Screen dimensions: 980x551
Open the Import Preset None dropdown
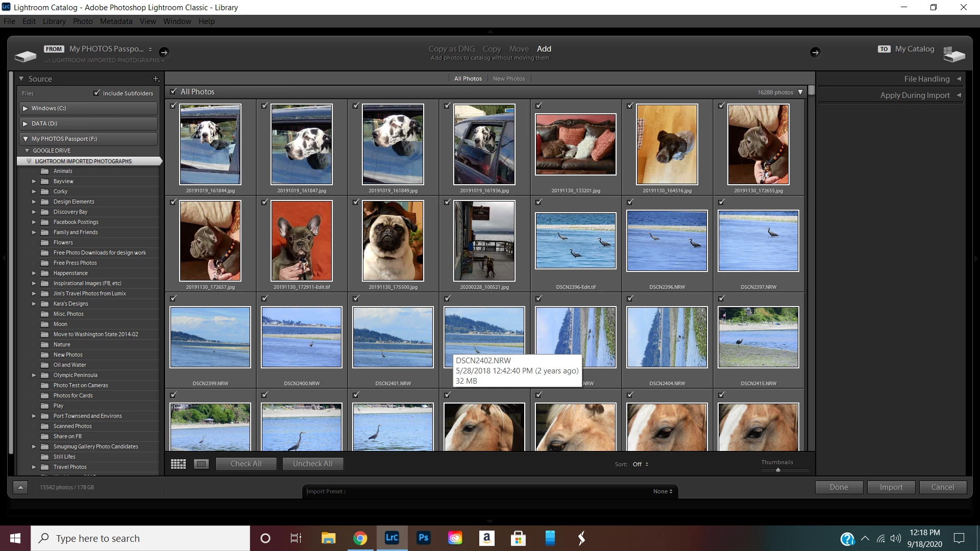click(663, 491)
